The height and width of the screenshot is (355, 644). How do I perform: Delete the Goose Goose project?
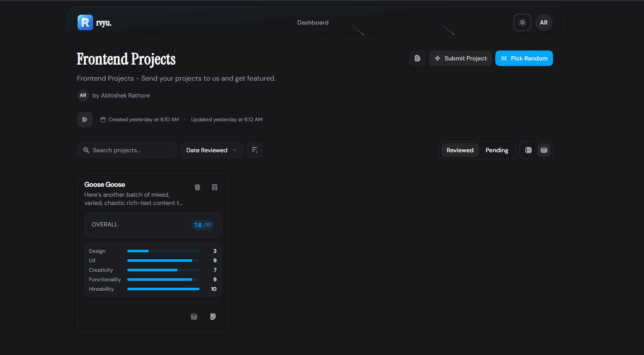[x=197, y=187]
